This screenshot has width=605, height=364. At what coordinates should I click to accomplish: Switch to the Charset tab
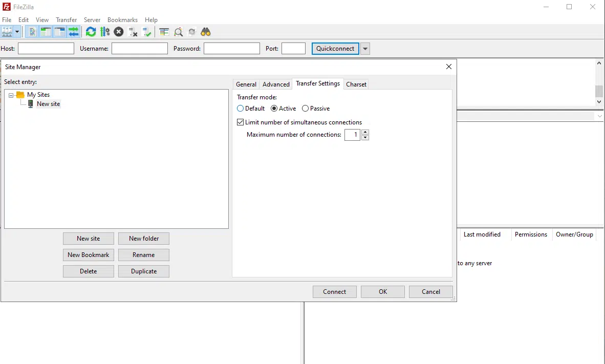[x=356, y=84]
